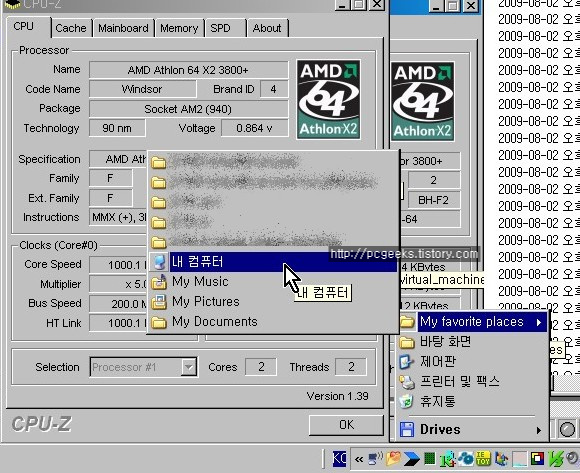The width and height of the screenshot is (580, 473).
Task: Click the Bus Speed value 200.0
Action: 118,304
